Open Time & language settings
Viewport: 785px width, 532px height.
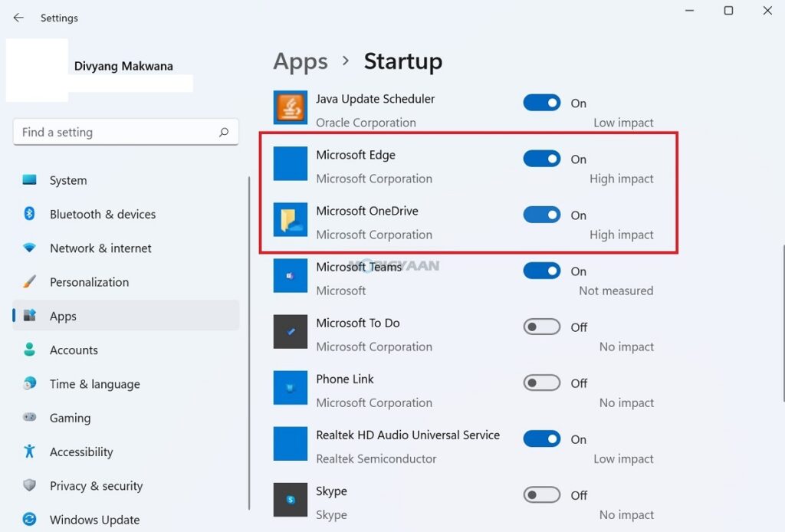coord(126,384)
